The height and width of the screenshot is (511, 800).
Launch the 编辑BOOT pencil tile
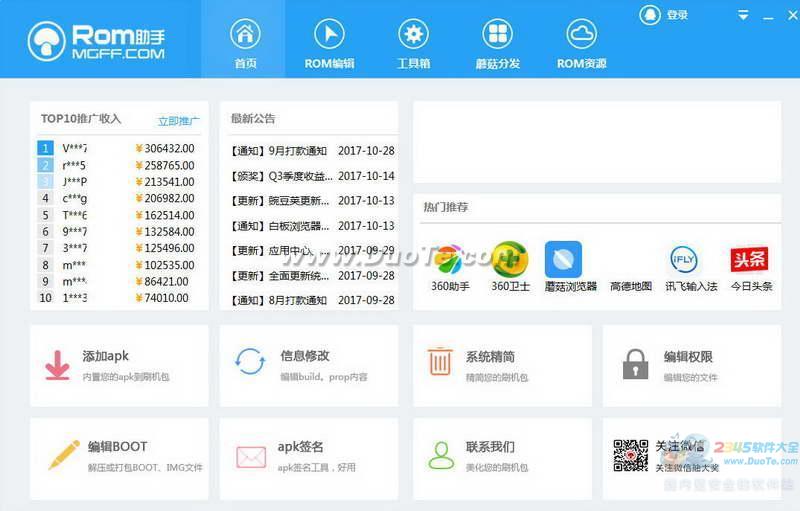click(119, 458)
